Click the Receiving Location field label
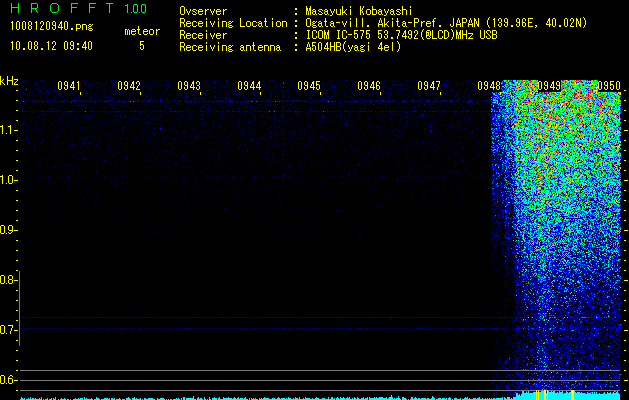629x400 pixels. [x=233, y=23]
